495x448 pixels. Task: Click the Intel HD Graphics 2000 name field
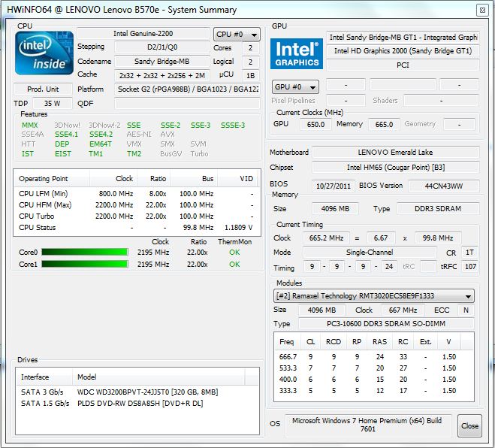403,51
